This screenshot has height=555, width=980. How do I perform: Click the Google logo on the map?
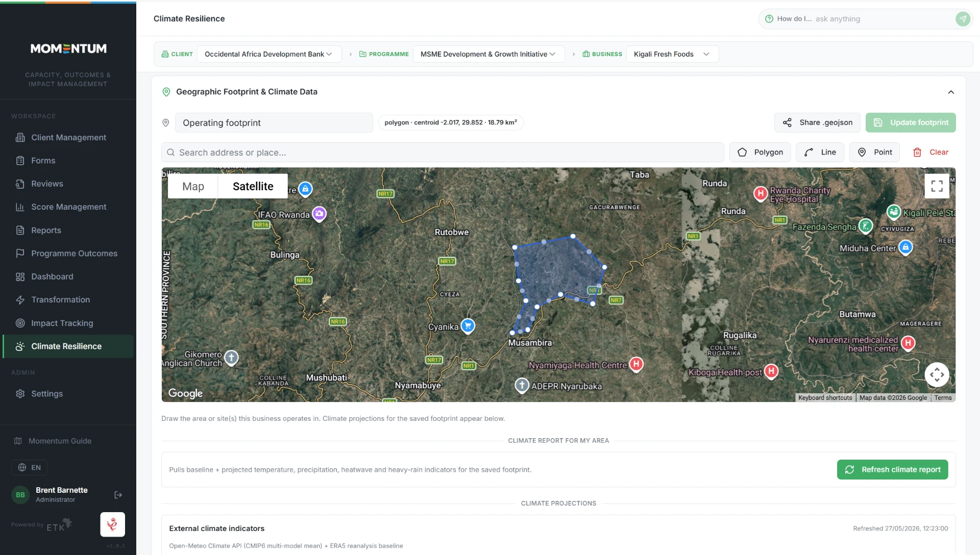(185, 393)
